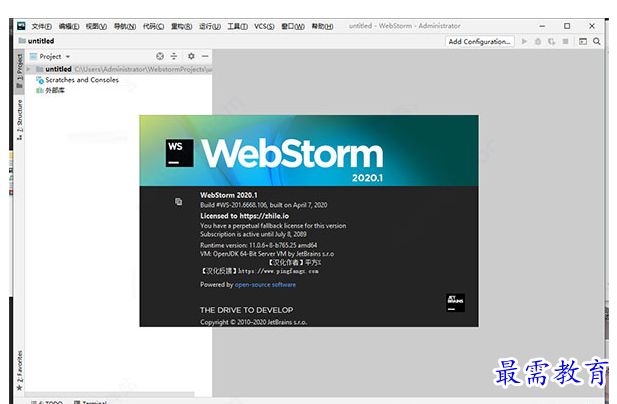
Task: Expand the untitled project folder arrow
Action: pyautogui.click(x=28, y=69)
